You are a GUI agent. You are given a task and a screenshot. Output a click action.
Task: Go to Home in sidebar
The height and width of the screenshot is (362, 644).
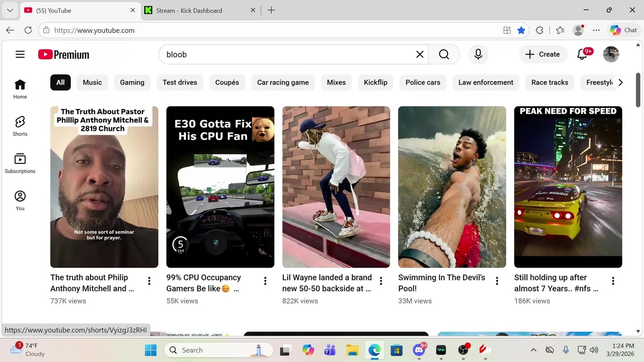point(20,89)
